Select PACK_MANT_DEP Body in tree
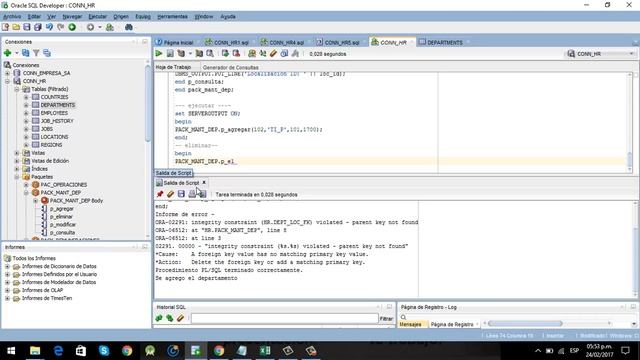The width and height of the screenshot is (640, 360). click(76, 201)
